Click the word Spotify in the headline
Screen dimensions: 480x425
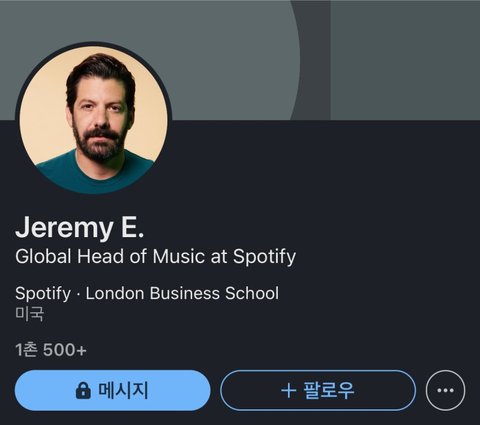(264, 257)
